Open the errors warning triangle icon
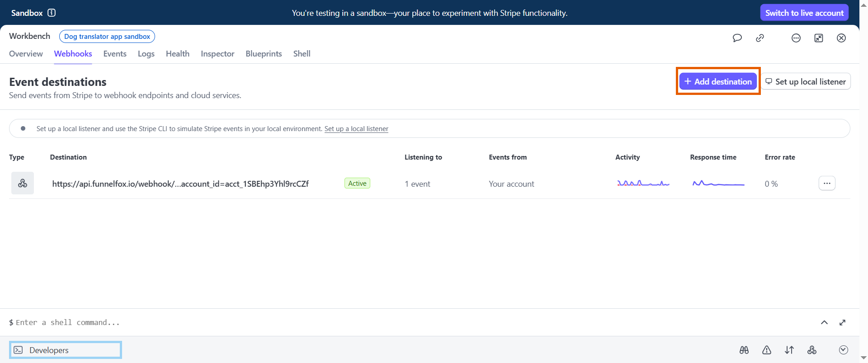 pyautogui.click(x=767, y=350)
